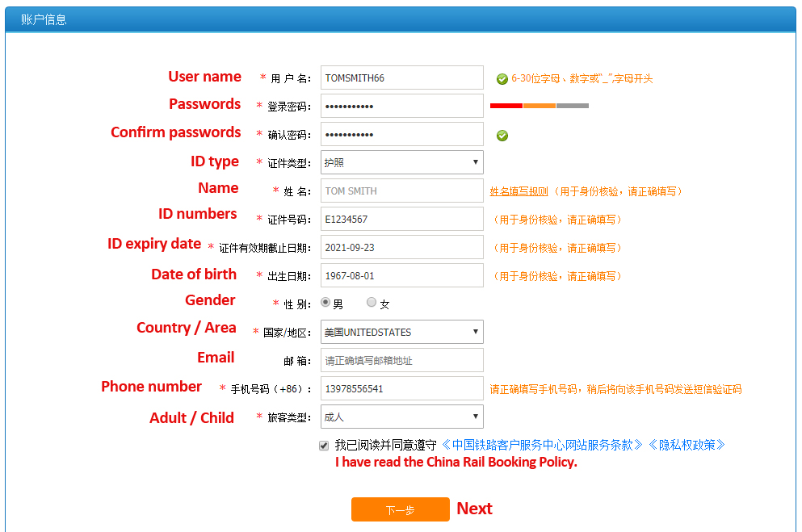Click the email address input field
802x532 pixels.
tap(401, 360)
